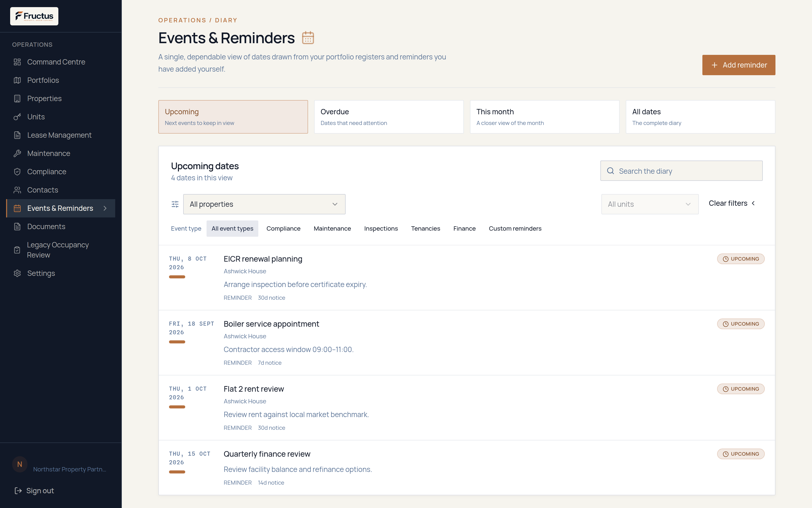Click the Northstar account avatar N

click(x=20, y=464)
